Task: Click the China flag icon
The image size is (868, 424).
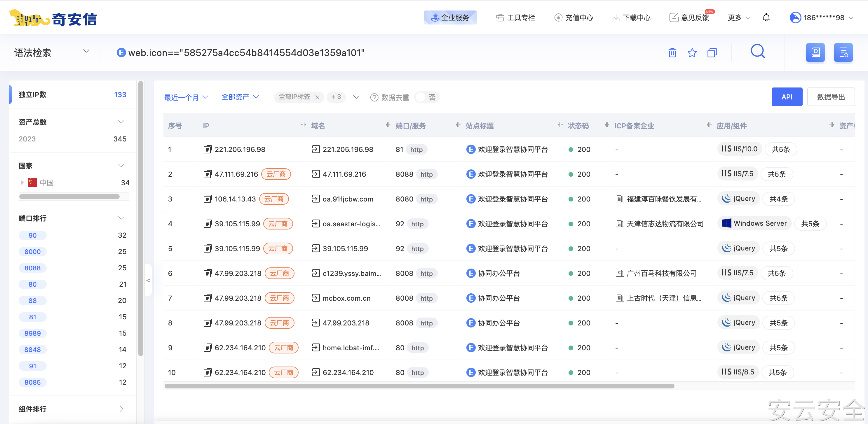Action: [x=33, y=183]
